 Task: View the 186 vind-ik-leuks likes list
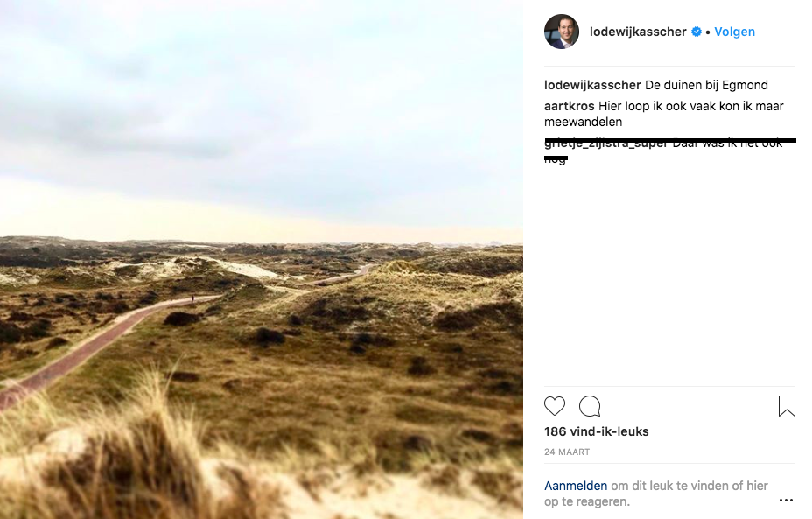coord(596,431)
